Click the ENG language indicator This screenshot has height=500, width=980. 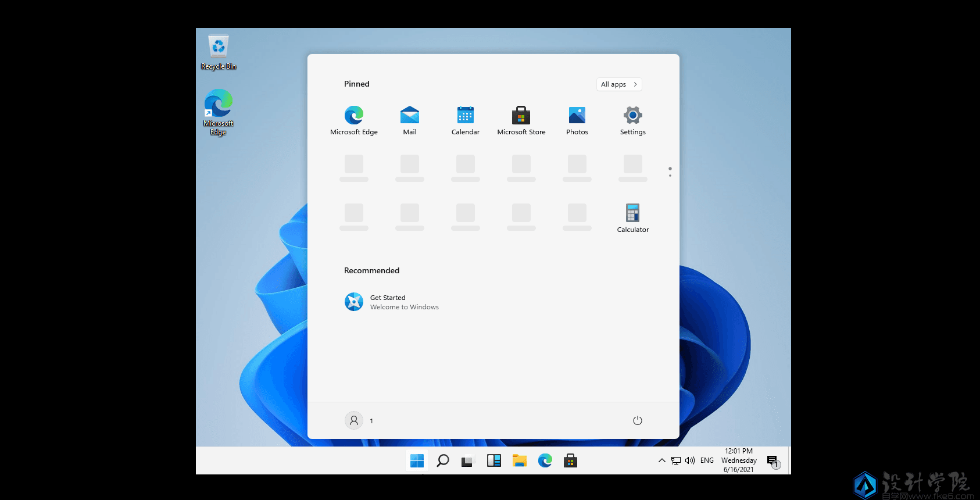click(707, 460)
